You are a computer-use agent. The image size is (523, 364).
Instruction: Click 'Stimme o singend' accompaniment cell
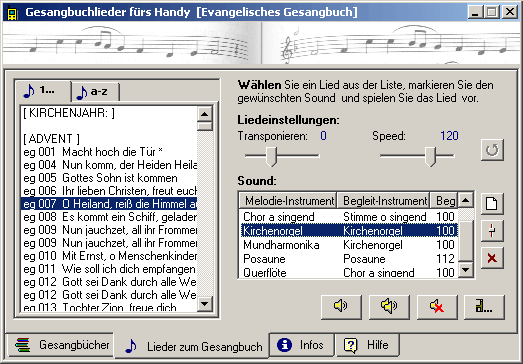click(x=385, y=217)
